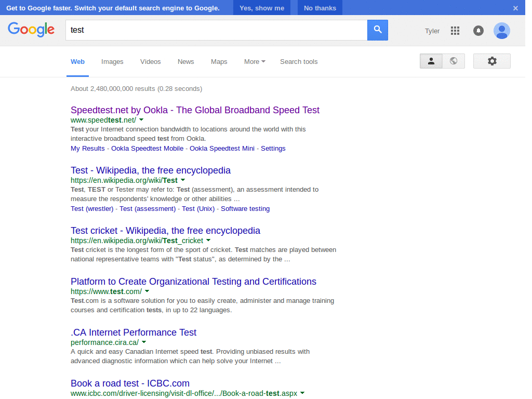The height and width of the screenshot is (399, 532).
Task: Click the blue magnifier search button
Action: (x=377, y=30)
